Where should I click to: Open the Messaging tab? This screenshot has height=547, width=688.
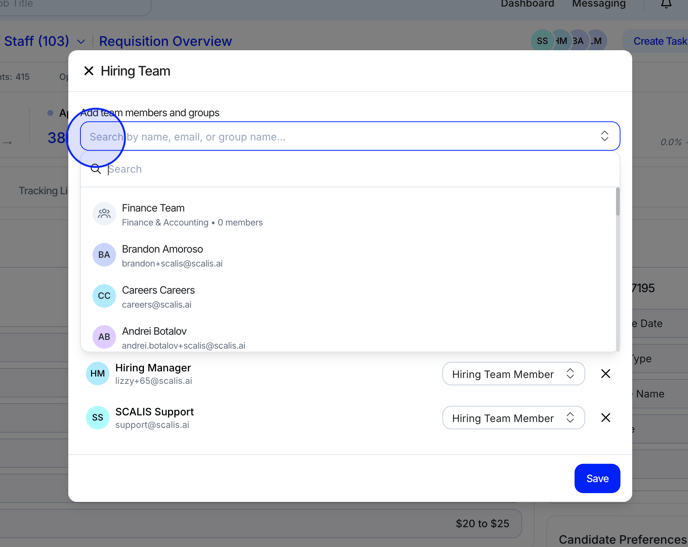point(598,5)
